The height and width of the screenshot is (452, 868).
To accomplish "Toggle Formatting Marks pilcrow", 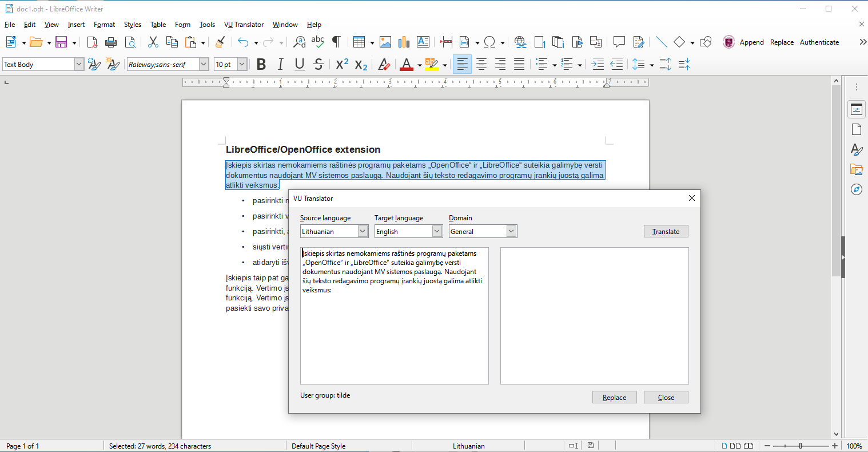I will tap(336, 42).
